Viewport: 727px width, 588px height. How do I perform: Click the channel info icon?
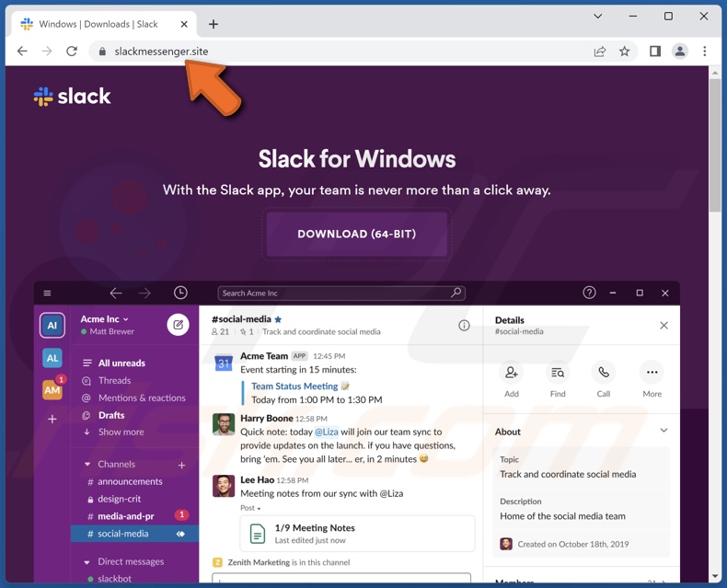tap(464, 326)
